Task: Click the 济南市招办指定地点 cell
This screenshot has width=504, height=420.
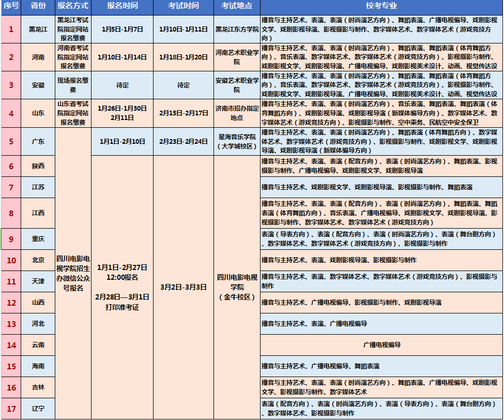Action: click(237, 113)
